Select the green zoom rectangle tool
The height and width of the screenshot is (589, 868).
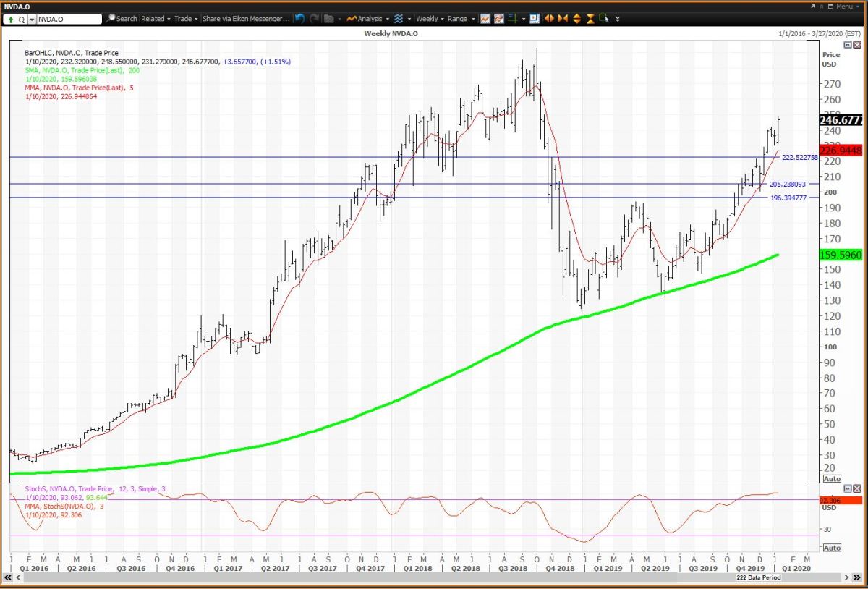603,19
